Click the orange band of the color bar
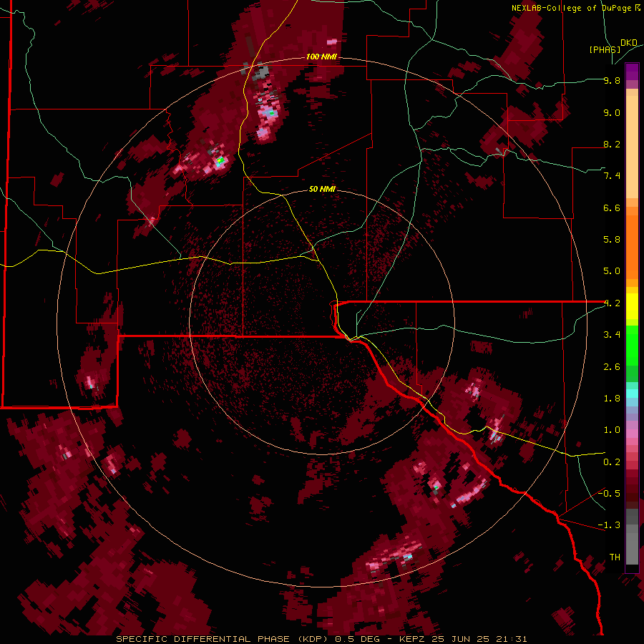644x644 pixels. (632, 246)
